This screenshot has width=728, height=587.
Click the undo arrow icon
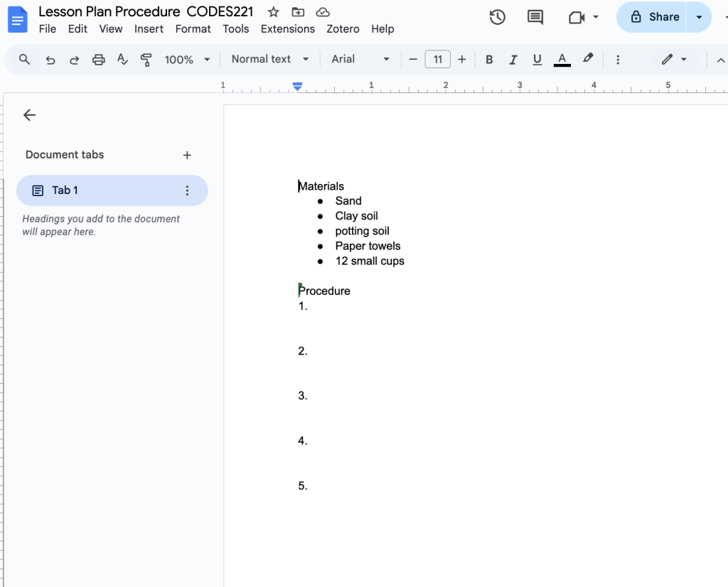[x=50, y=60]
